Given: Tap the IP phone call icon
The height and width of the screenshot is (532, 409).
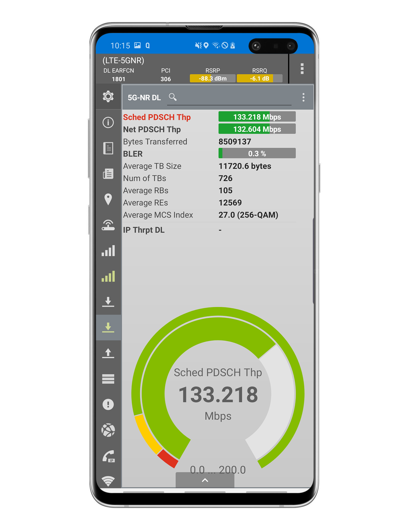Looking at the screenshot, I should pyautogui.click(x=108, y=456).
